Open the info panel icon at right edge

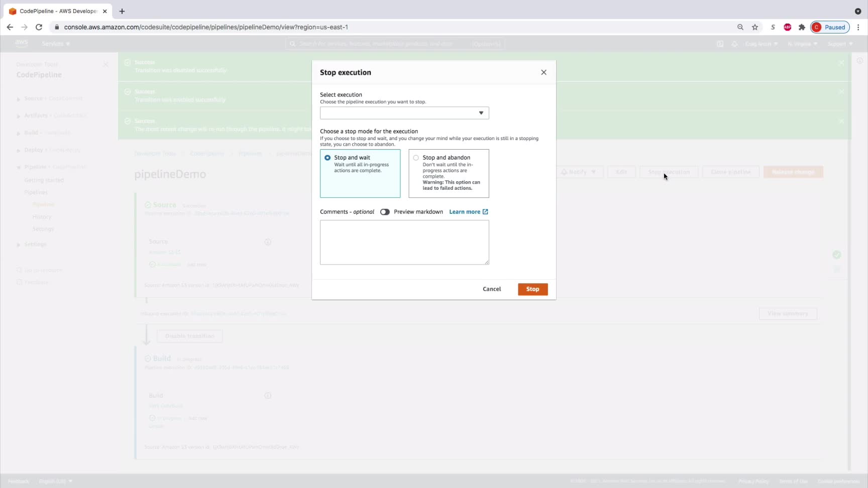tap(860, 61)
